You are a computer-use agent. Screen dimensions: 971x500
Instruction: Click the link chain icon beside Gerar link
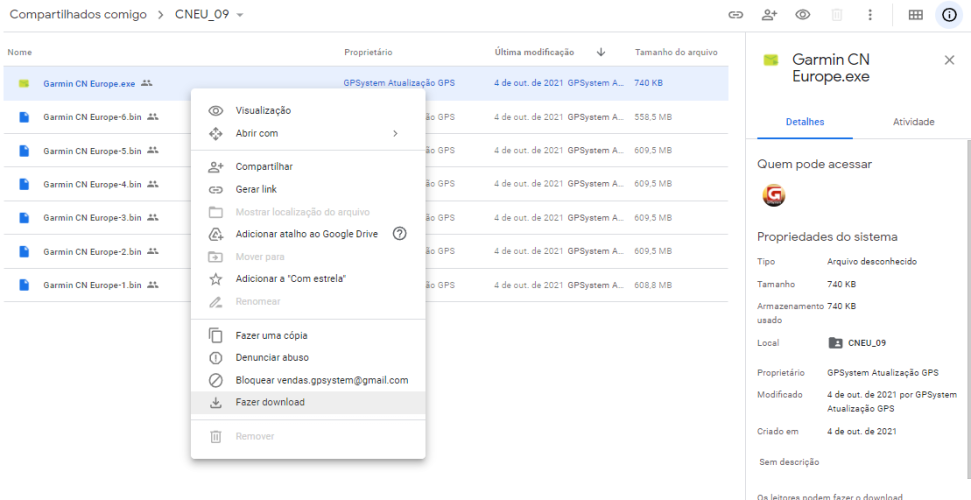[216, 190]
